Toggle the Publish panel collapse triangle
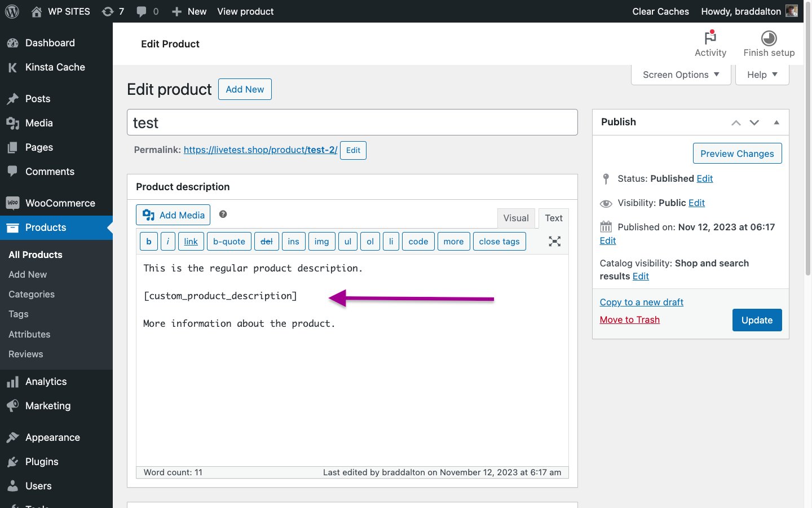812x508 pixels. (x=776, y=122)
